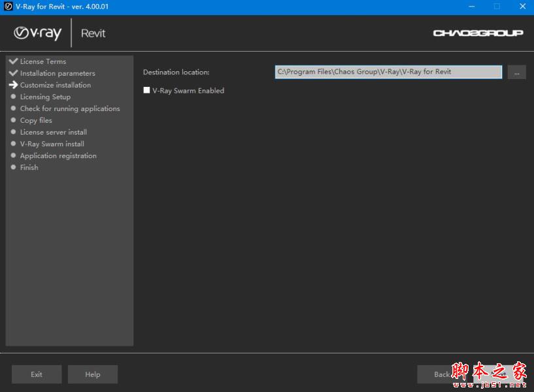
Task: Close the V-Ray installer window
Action: 523,7
